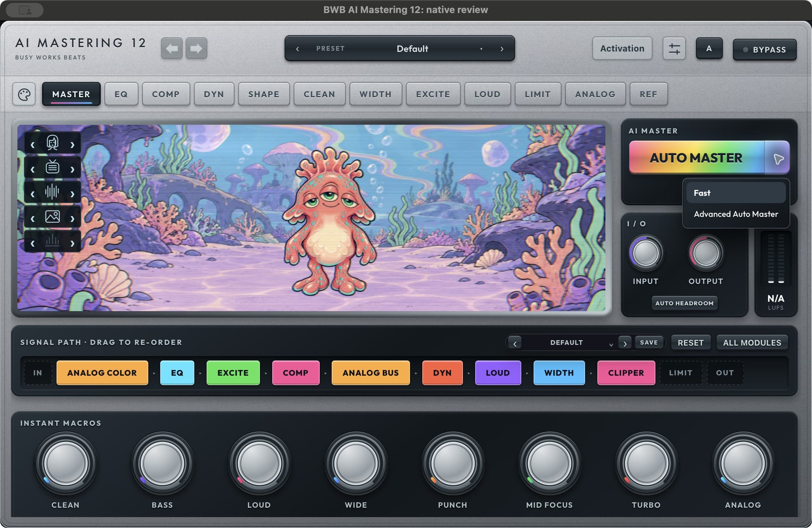Toggle the EXCITE module in signal path

point(233,373)
